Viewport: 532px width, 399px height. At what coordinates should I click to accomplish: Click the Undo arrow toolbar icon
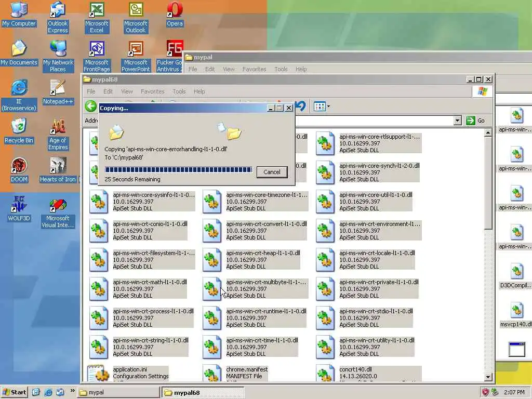[x=301, y=106]
